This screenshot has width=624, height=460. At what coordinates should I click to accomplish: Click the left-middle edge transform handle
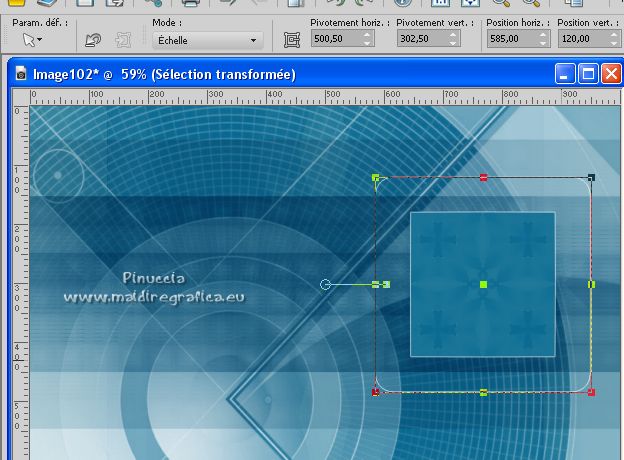click(x=375, y=284)
